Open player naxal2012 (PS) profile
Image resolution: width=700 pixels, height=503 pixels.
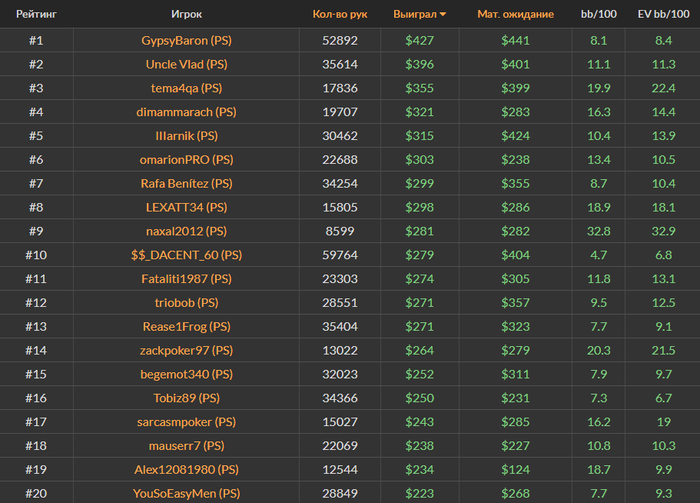click(x=187, y=231)
